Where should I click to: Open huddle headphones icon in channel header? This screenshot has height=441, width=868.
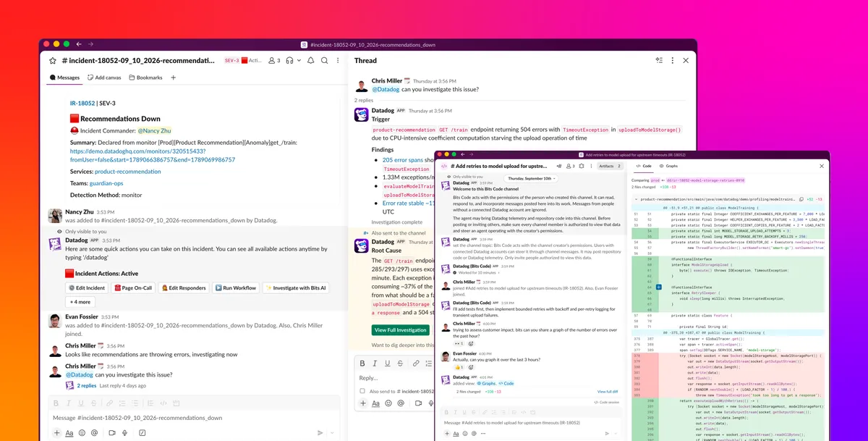point(290,61)
